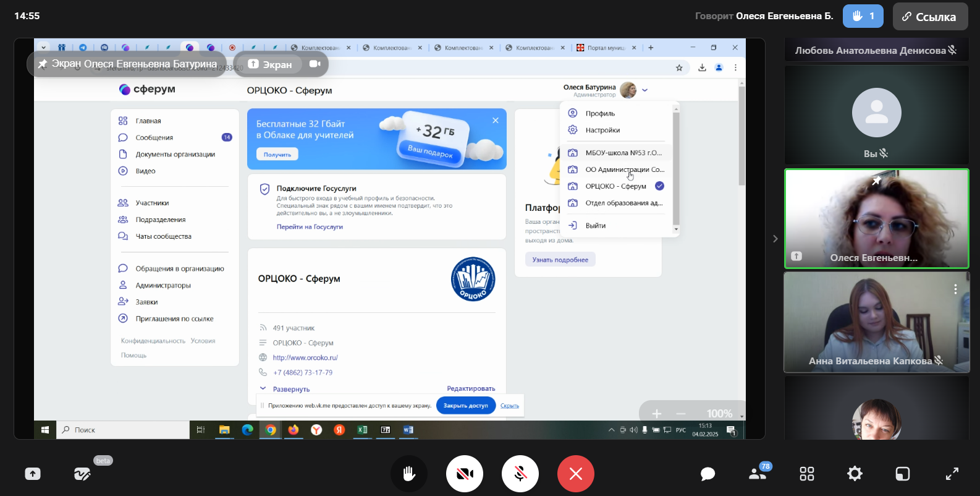Toggle the raised hands counter button
This screenshot has height=496, width=980.
tap(863, 16)
